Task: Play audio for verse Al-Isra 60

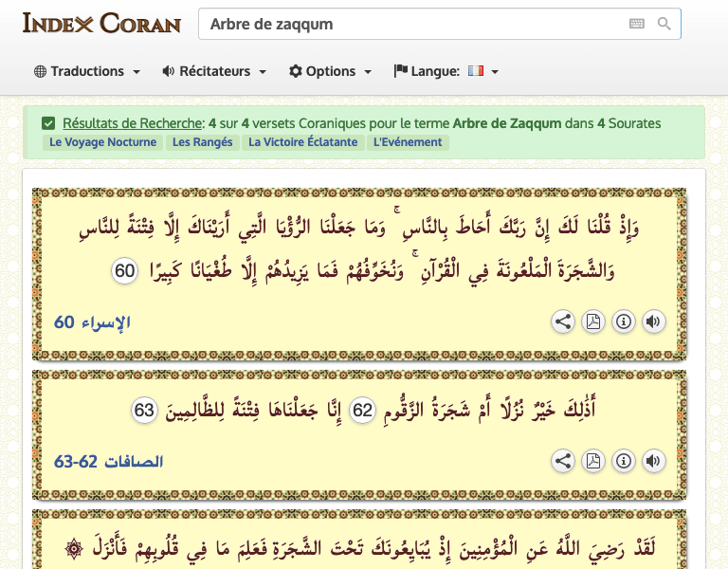Action: (x=653, y=321)
